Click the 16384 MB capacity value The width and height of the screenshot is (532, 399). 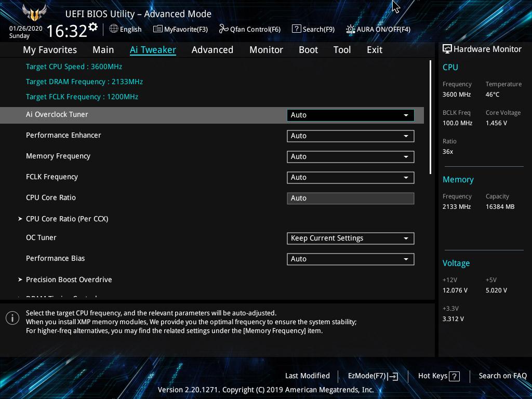500,207
